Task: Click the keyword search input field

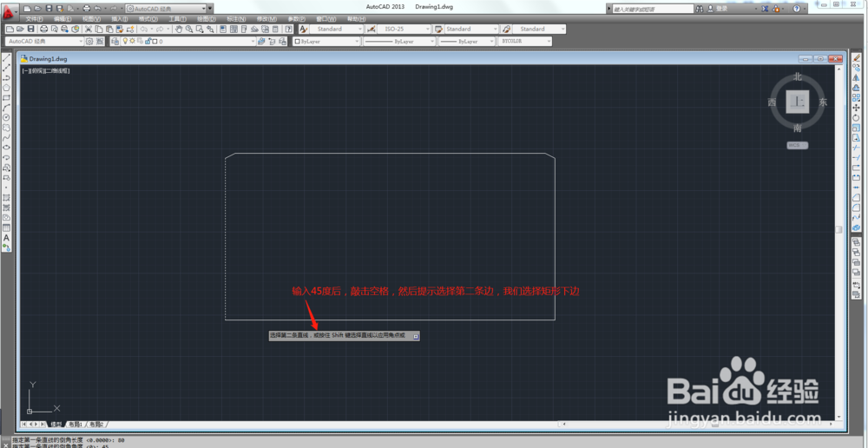Action: [654, 9]
